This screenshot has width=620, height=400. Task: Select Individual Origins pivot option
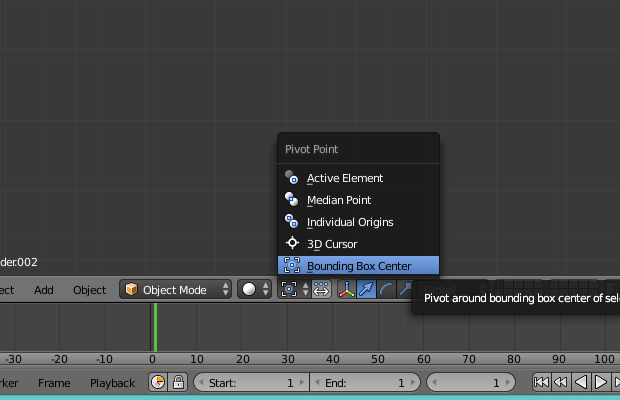click(349, 222)
